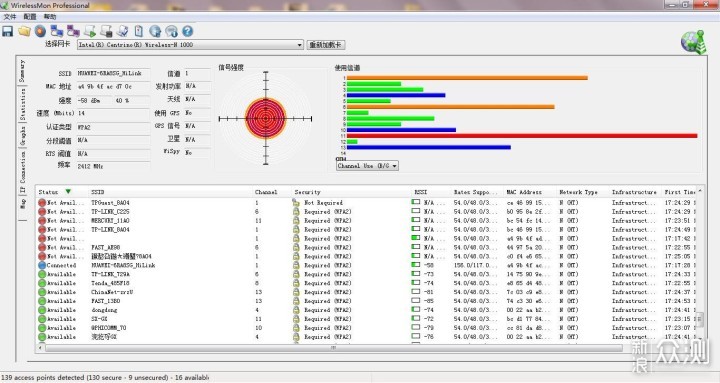Click the blue channel 13 usage bar
Viewport: 720px width, 383px height.
428,147
